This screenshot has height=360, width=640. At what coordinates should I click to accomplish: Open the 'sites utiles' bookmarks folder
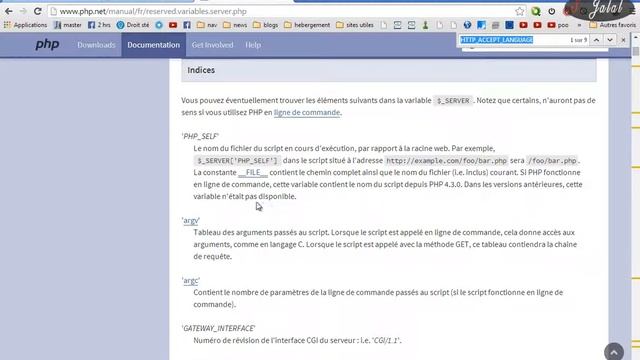click(x=355, y=25)
